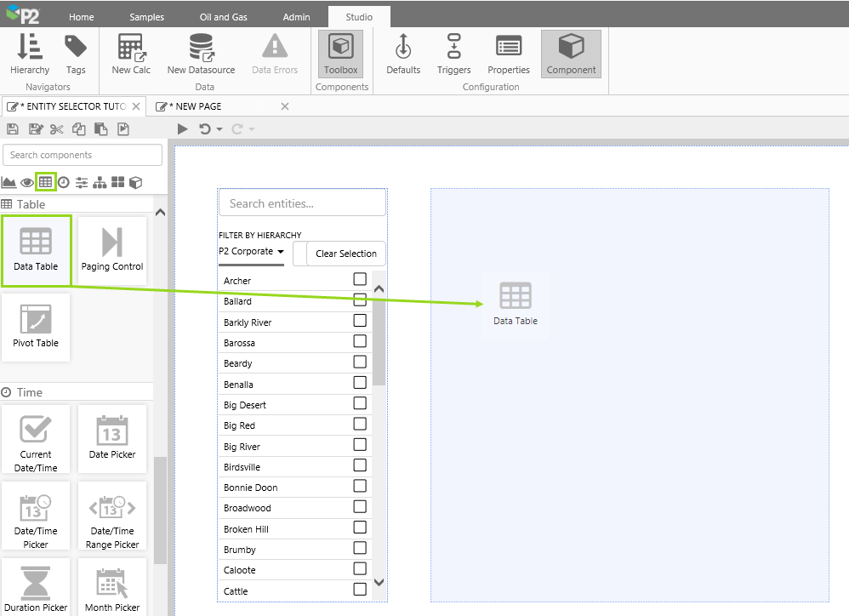Open the undo history dropdown arrow
Viewport: 849px width, 616px height.
pyautogui.click(x=219, y=129)
